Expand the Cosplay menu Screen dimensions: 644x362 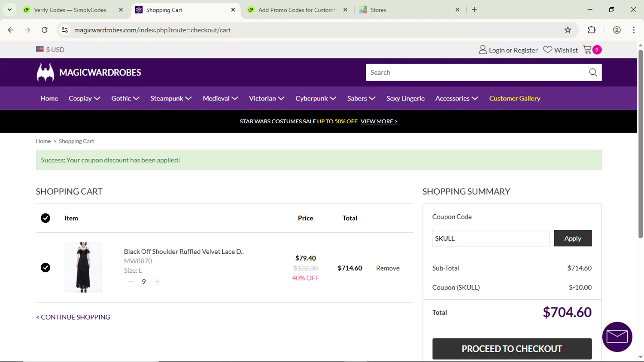tap(85, 98)
